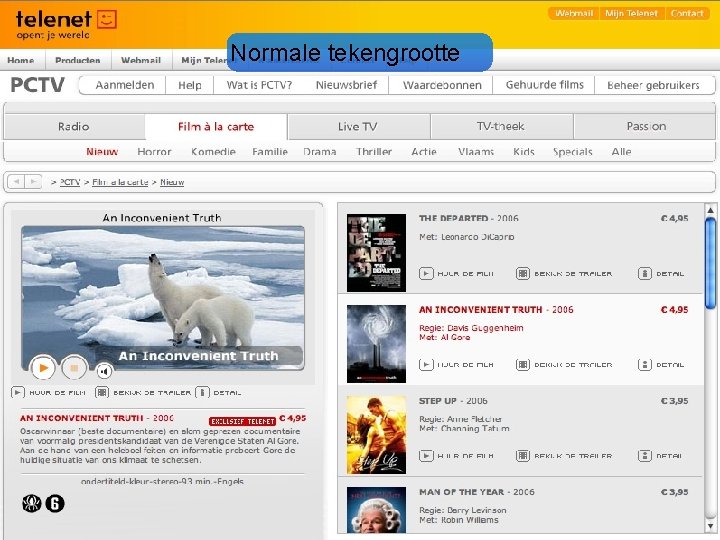Viewport: 720px width, 540px height.
Task: Switch to the Radio tab
Action: 73,127
